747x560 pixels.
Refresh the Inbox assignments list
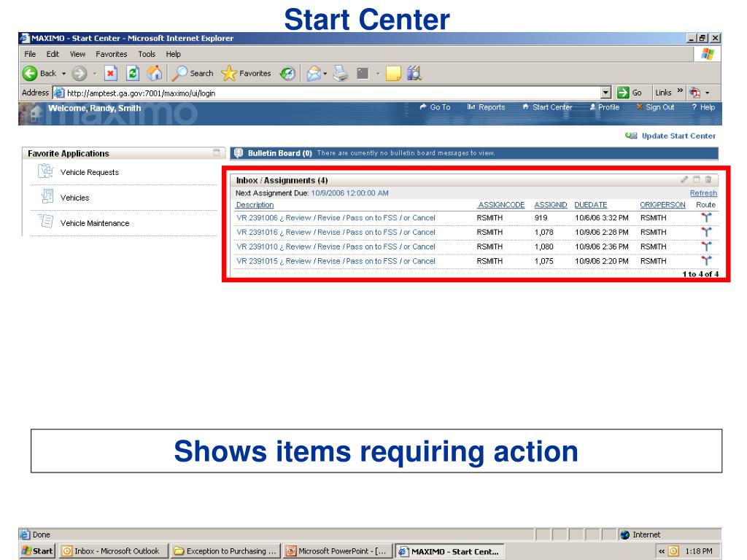tap(703, 192)
